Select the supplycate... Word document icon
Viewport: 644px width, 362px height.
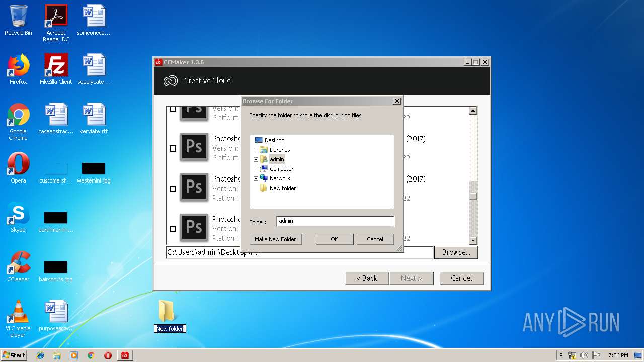point(94,69)
